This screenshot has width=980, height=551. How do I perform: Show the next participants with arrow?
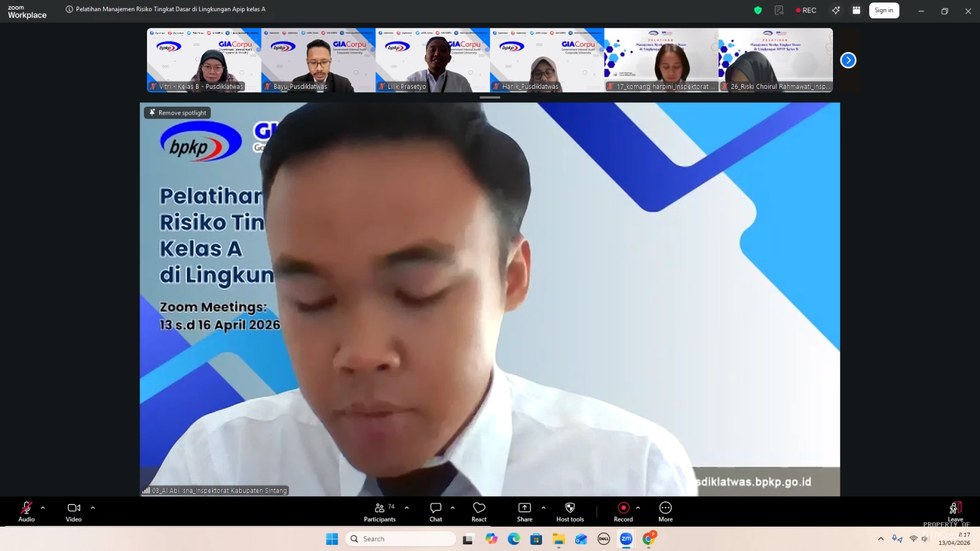point(848,60)
